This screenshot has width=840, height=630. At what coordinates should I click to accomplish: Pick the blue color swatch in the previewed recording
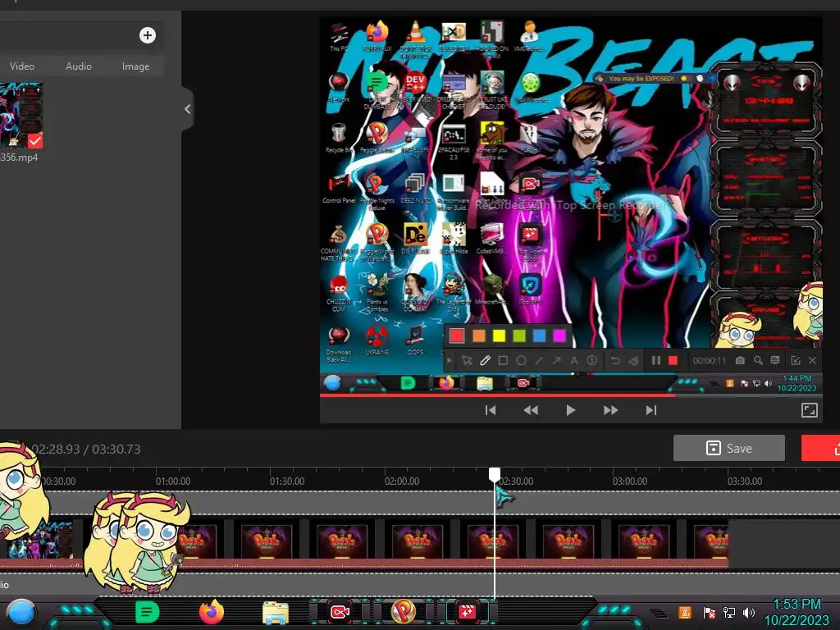[x=540, y=336]
